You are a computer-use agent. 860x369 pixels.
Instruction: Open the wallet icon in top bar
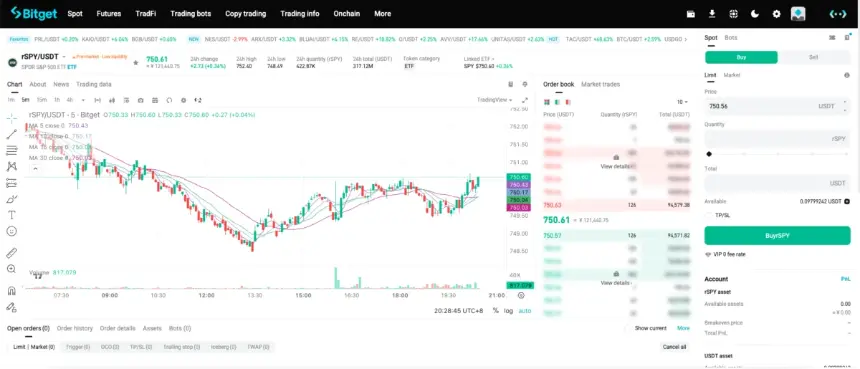pos(691,14)
